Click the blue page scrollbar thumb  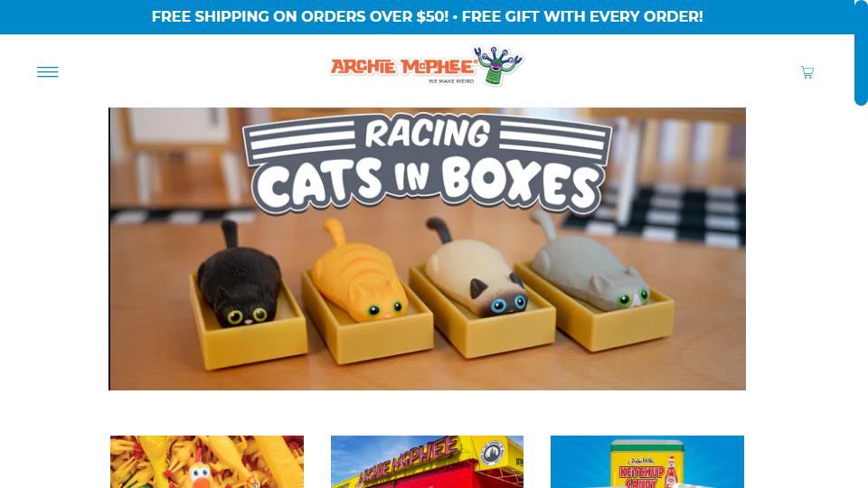tap(861, 52)
